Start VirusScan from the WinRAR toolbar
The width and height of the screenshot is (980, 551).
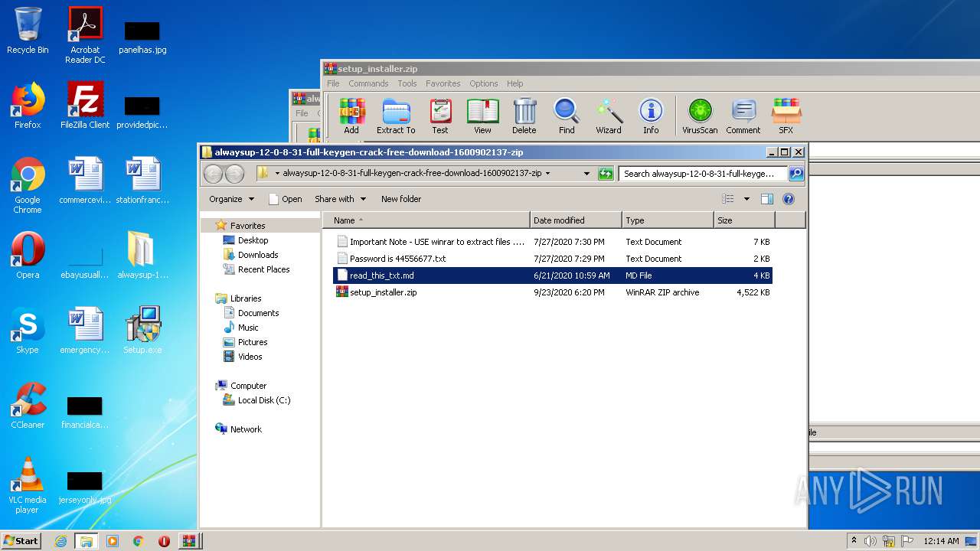(700, 116)
